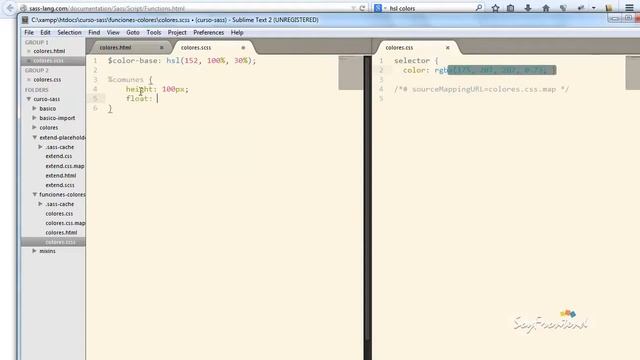Close the colores.css tab in right pane
The width and height of the screenshot is (640, 360).
pos(448,48)
